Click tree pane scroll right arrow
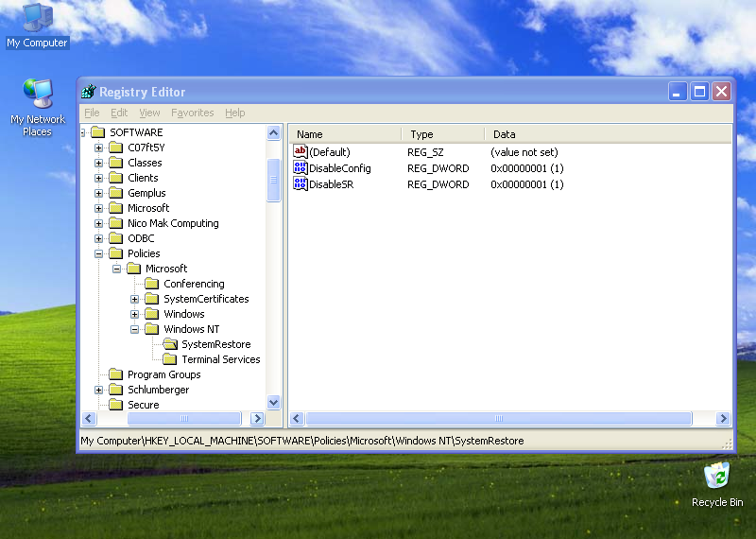 [x=257, y=418]
